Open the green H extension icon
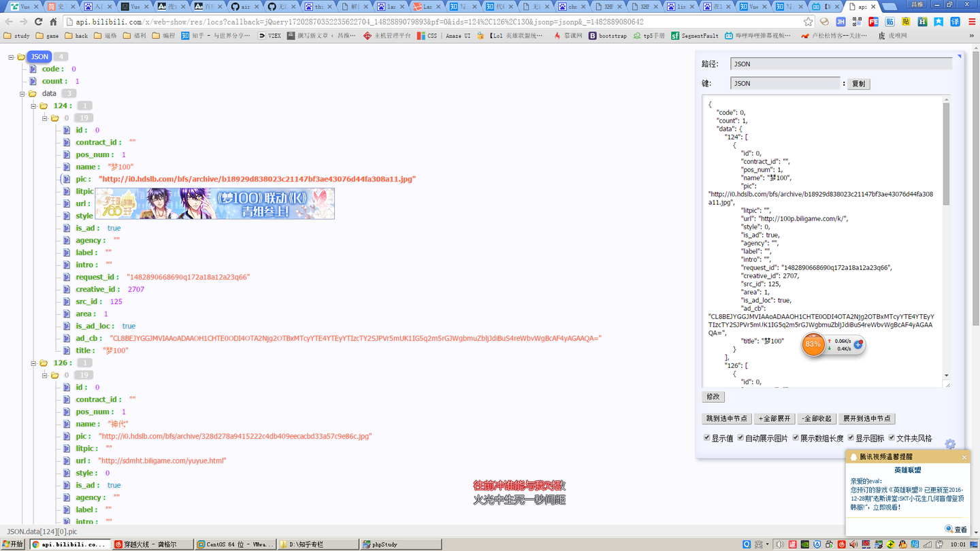Image resolution: width=980 pixels, height=551 pixels. click(922, 22)
